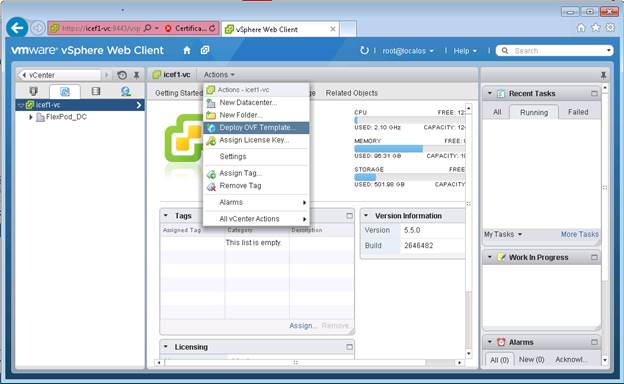The image size is (624, 384).
Task: Choose Assign License Key menu entry
Action: point(256,140)
